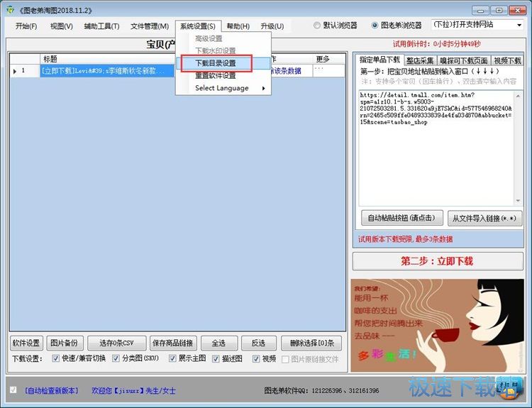Click the 删除选择[0]条 button
The height and width of the screenshot is (408, 532).
tap(311, 343)
